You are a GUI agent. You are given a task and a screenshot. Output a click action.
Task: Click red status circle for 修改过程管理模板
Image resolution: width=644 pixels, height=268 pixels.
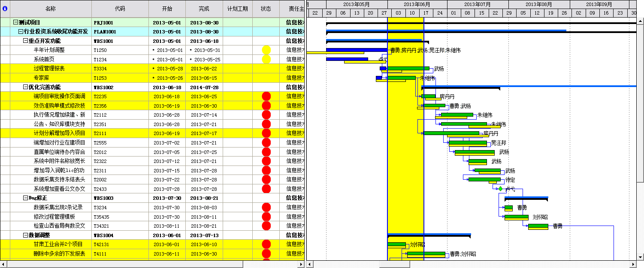(x=266, y=217)
